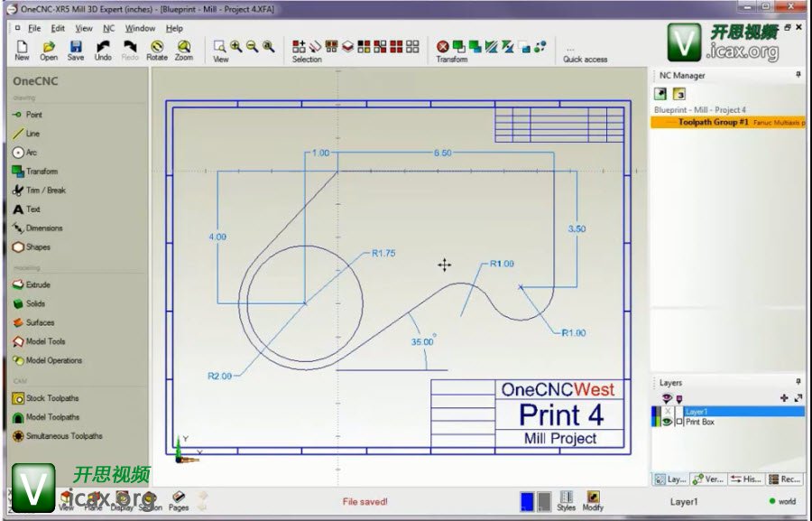Open the Edit menu
812x521 pixels.
[x=58, y=29]
